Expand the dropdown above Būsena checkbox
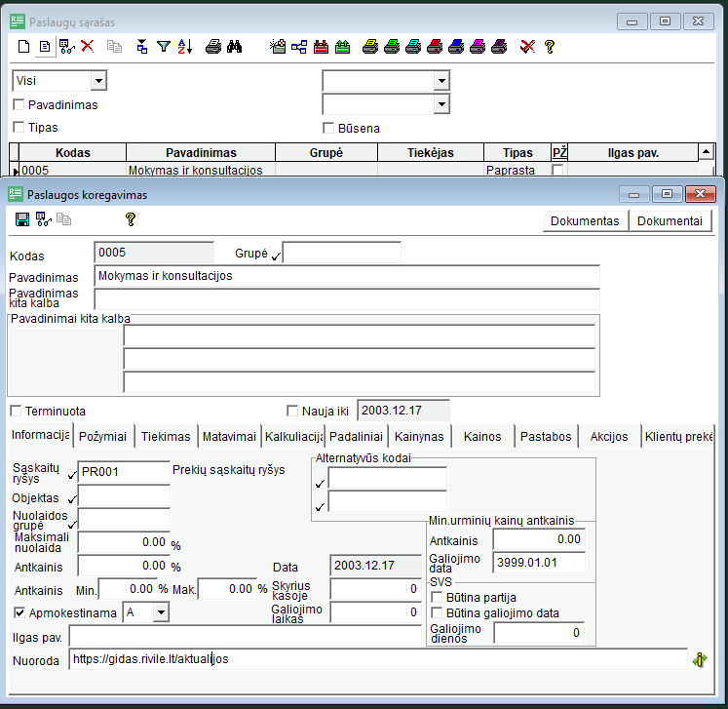 [441, 103]
